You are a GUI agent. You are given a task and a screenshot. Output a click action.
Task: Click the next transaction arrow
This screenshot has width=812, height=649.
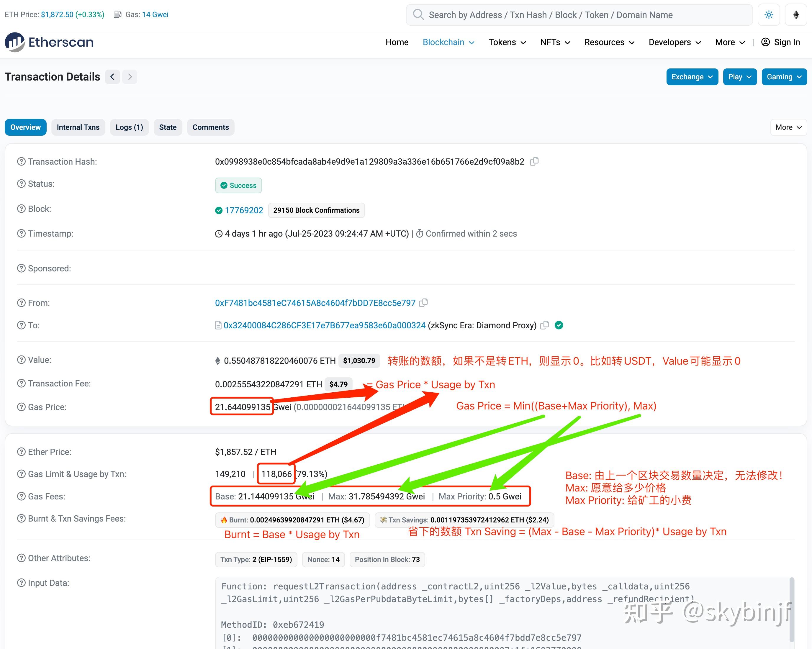(130, 77)
